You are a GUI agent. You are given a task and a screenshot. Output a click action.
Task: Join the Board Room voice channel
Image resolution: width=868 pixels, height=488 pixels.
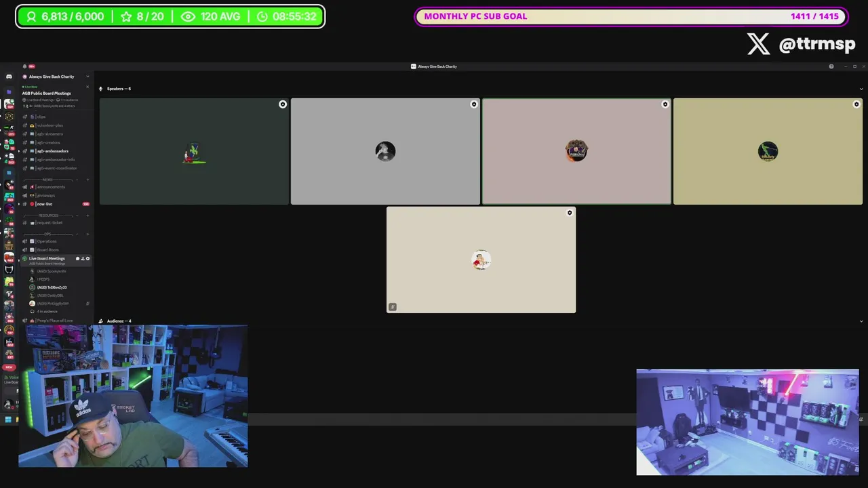pos(56,249)
